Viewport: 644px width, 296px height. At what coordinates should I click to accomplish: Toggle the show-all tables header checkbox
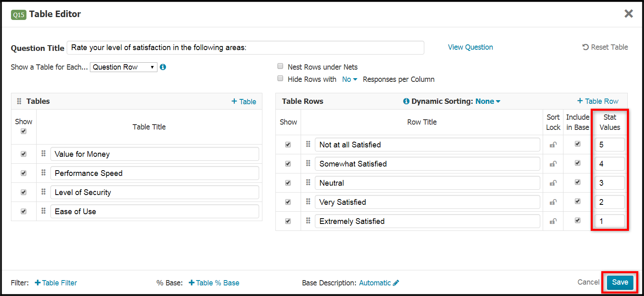[x=24, y=131]
